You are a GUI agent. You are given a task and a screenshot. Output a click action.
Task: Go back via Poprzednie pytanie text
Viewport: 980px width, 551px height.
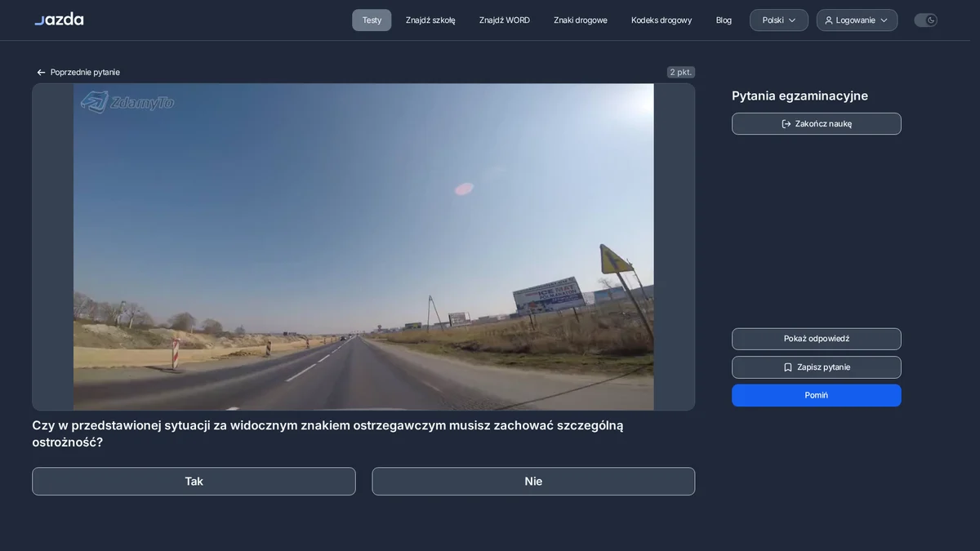coord(85,73)
